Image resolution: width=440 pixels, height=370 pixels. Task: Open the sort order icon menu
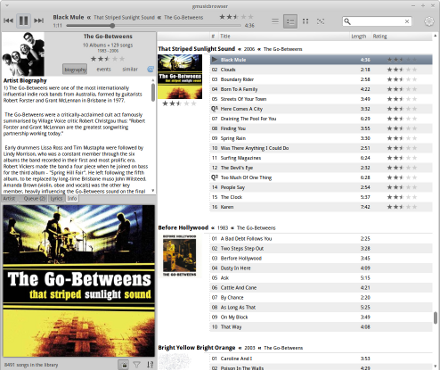(150, 365)
